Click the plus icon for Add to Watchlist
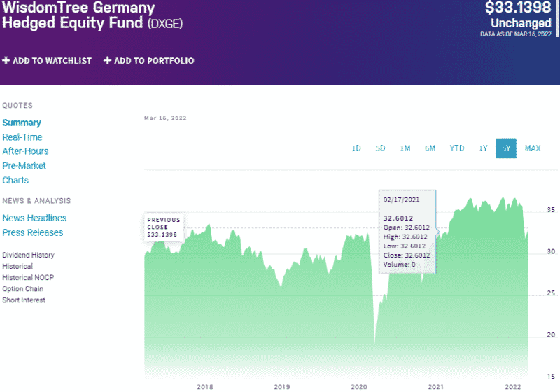This screenshot has height=392, width=560. tap(6, 61)
